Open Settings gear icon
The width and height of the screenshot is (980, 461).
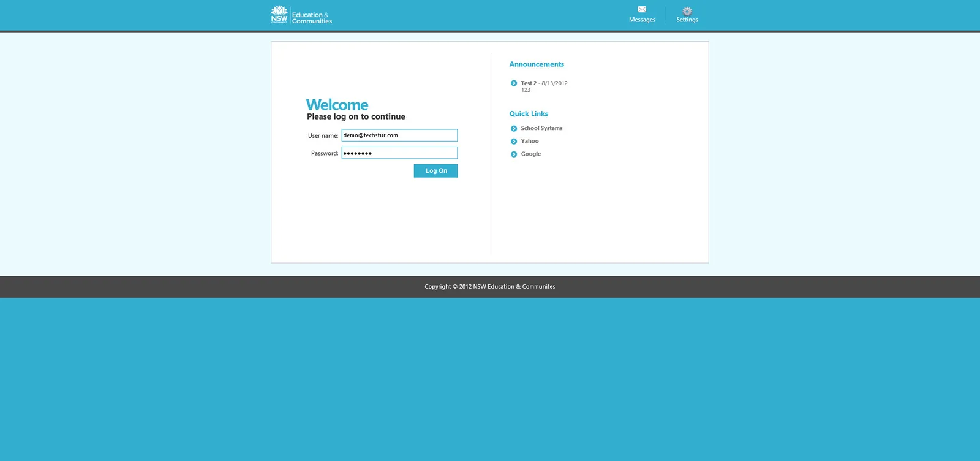click(687, 11)
